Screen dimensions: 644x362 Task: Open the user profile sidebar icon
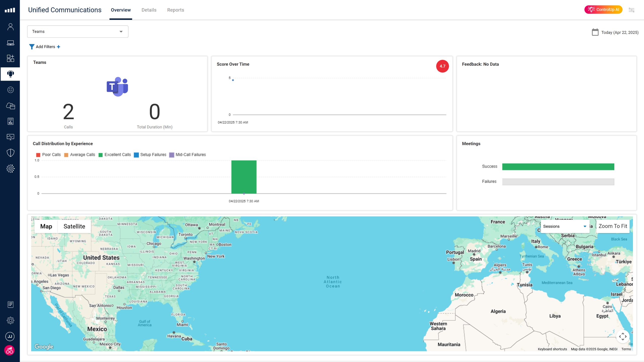point(10,27)
